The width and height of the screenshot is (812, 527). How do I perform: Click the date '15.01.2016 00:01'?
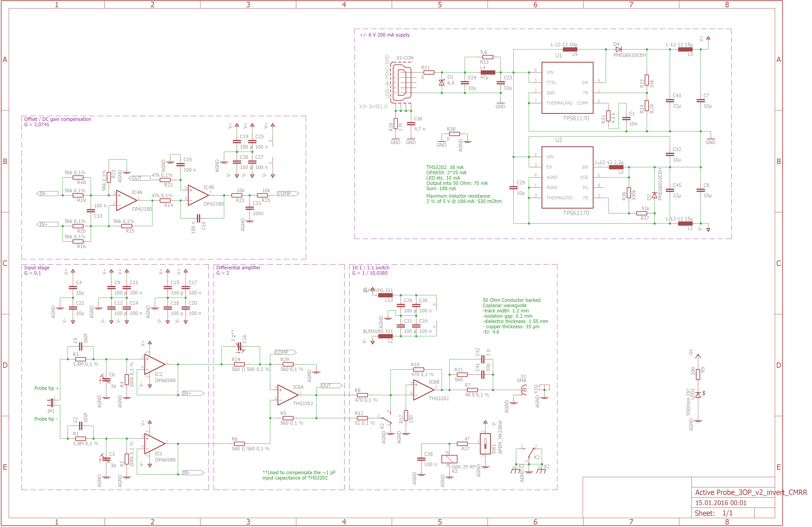[x=721, y=503]
